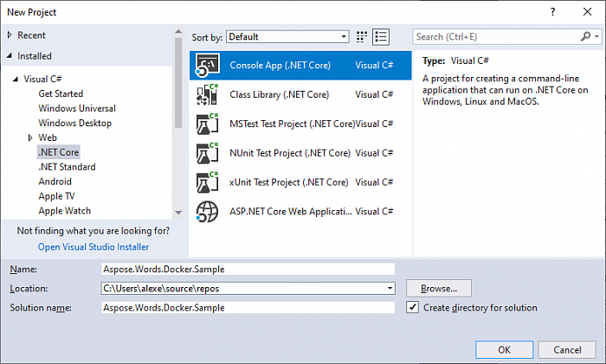Switch to medium icons list view
This screenshot has height=364, width=606.
[381, 37]
